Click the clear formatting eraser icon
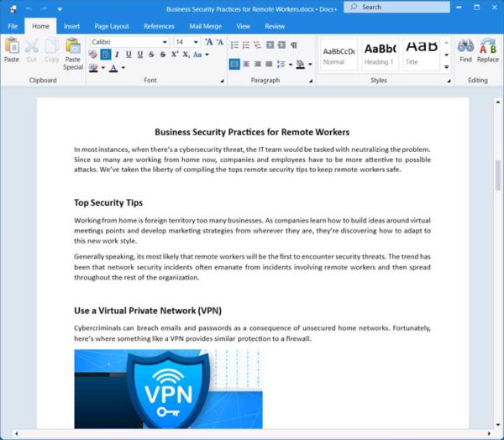Screen dimensions: 504x440 point(93,55)
